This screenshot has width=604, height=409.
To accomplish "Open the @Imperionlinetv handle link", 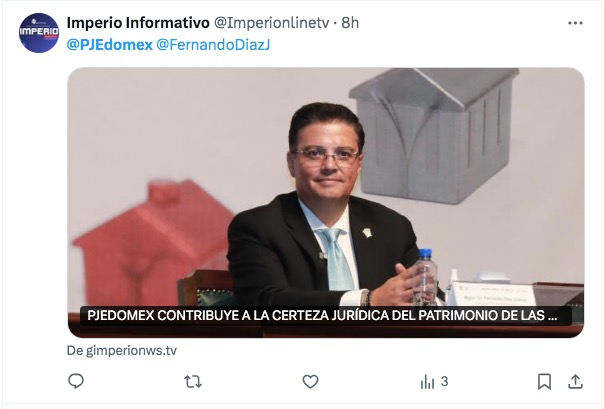I will coord(271,23).
